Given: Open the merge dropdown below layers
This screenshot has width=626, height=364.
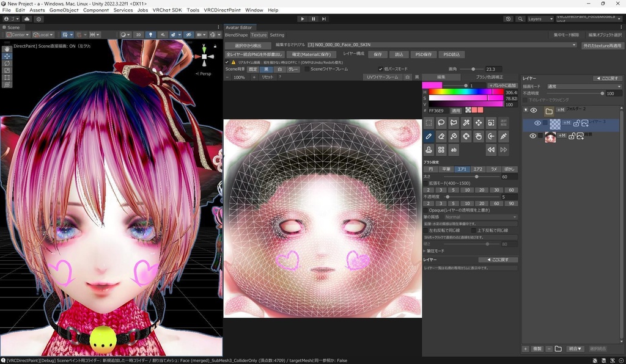Looking at the screenshot, I should [x=575, y=349].
